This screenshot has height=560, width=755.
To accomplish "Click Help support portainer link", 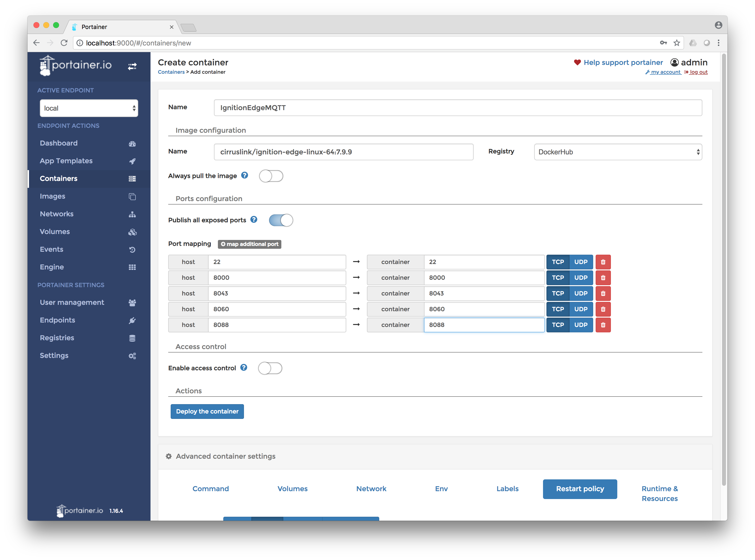I will click(618, 62).
